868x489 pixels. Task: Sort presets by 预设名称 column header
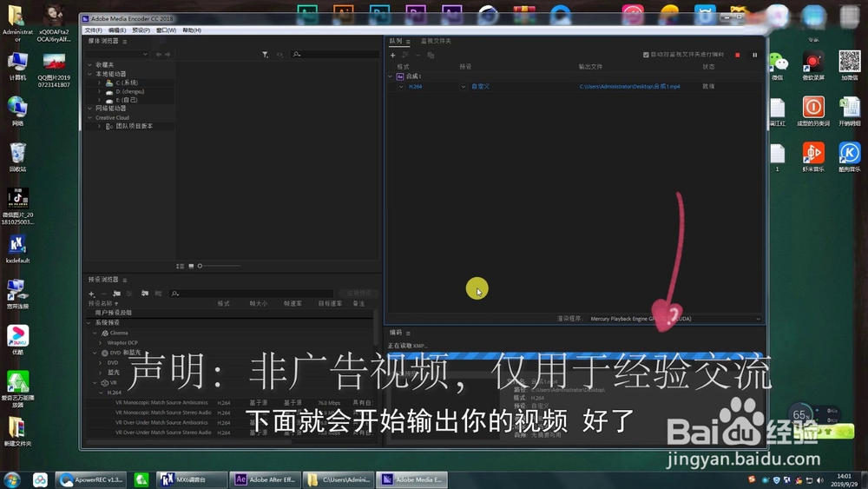tap(103, 303)
